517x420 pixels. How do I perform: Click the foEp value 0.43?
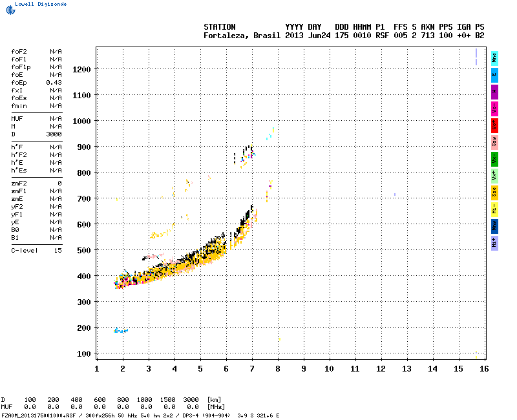coord(54,82)
